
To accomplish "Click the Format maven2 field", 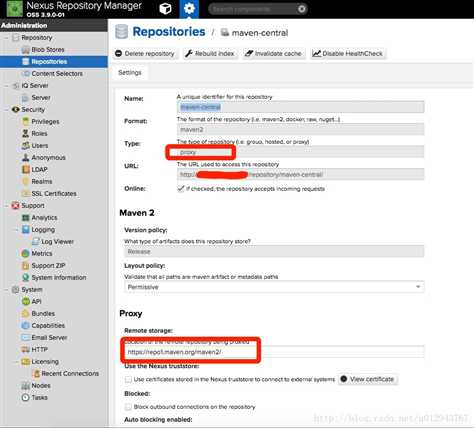I will coord(300,129).
